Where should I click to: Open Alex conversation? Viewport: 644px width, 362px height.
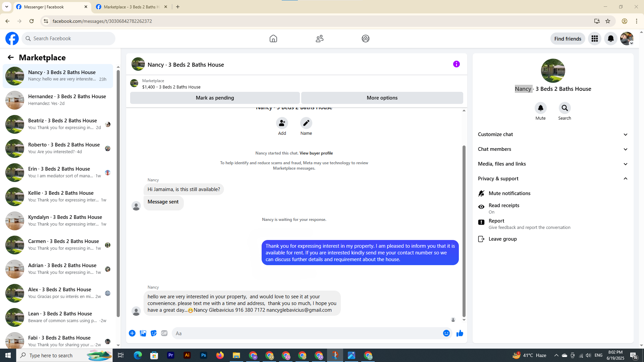click(58, 293)
